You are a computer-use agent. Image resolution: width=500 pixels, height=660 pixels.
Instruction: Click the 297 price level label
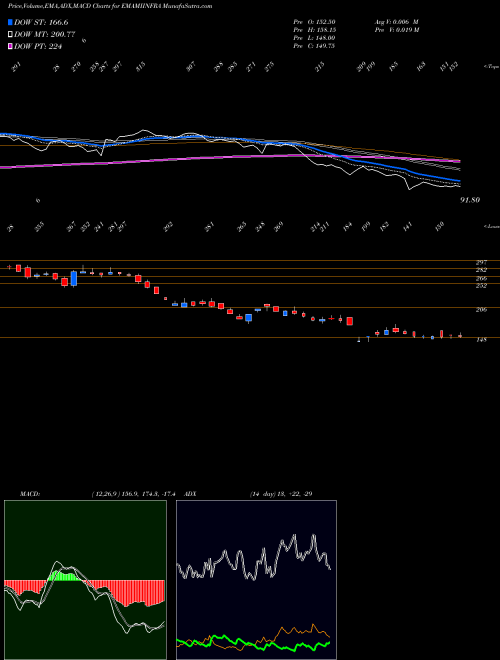coord(481,263)
